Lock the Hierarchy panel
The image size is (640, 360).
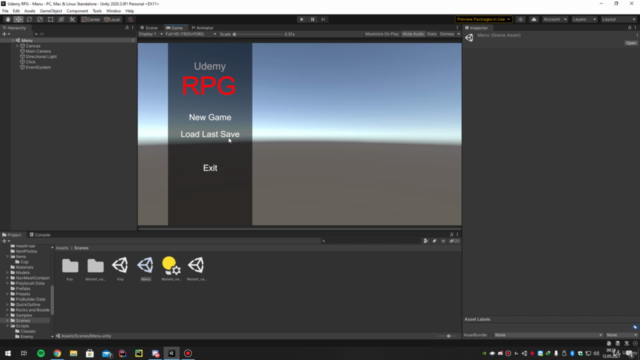point(127,28)
